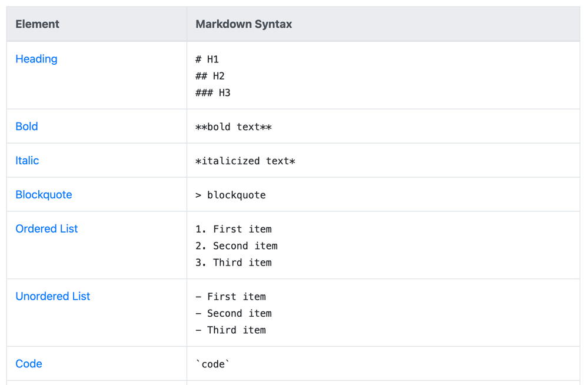This screenshot has height=385, width=588.
Task: Open the Unordered List link
Action: coord(52,297)
